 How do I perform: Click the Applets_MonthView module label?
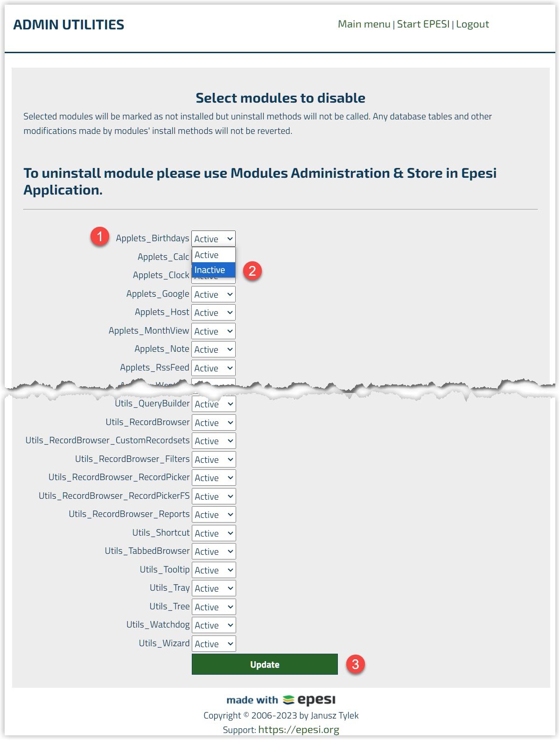pos(149,331)
